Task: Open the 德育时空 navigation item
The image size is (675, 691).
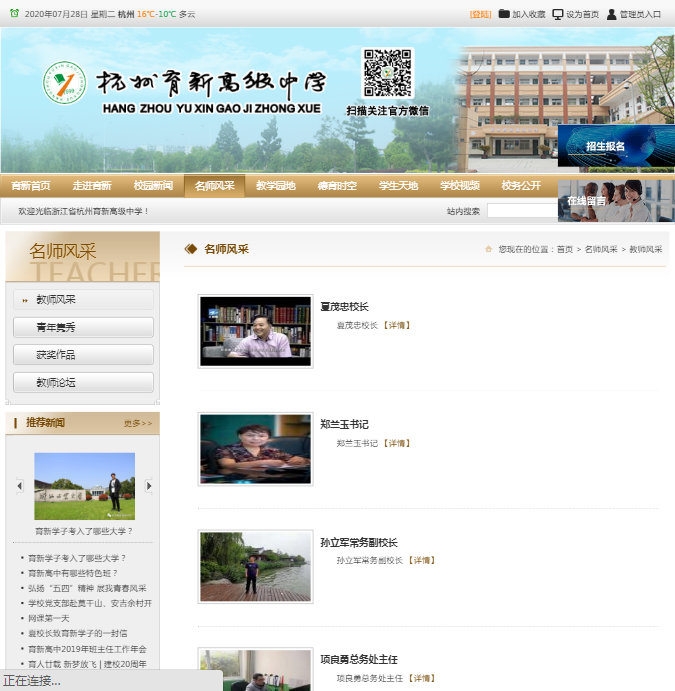Action: [337, 186]
